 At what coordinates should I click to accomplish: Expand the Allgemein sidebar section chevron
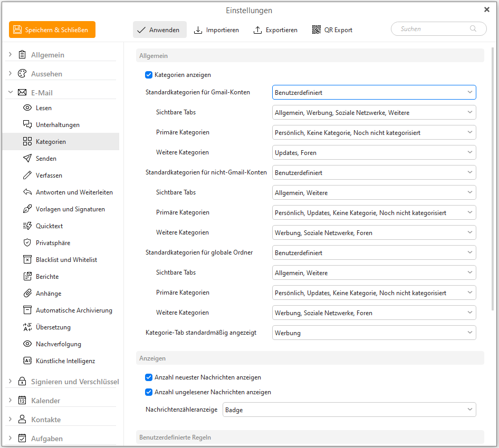[x=11, y=54]
